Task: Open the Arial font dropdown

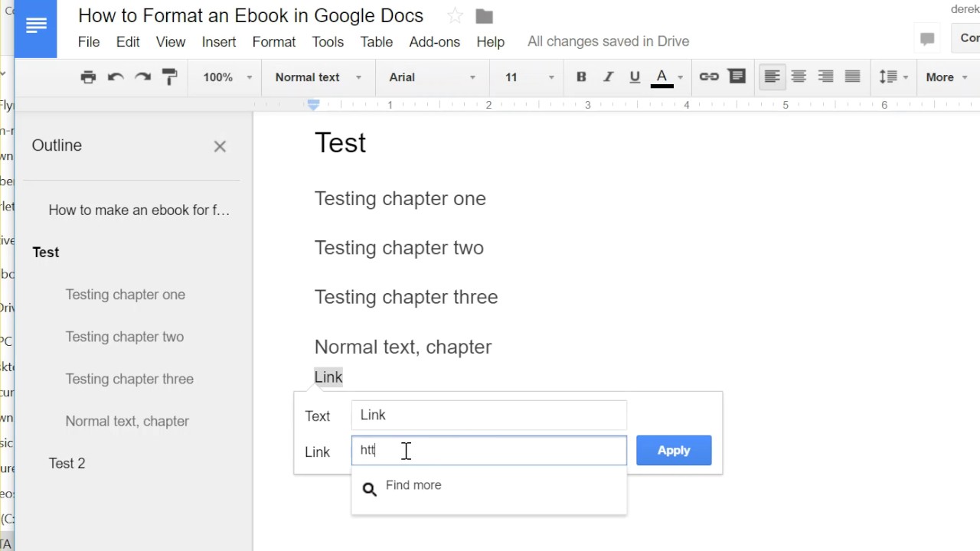Action: 432,77
